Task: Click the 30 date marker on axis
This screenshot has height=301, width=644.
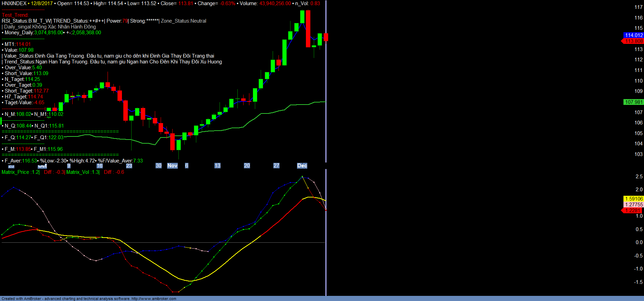Action: [158, 166]
